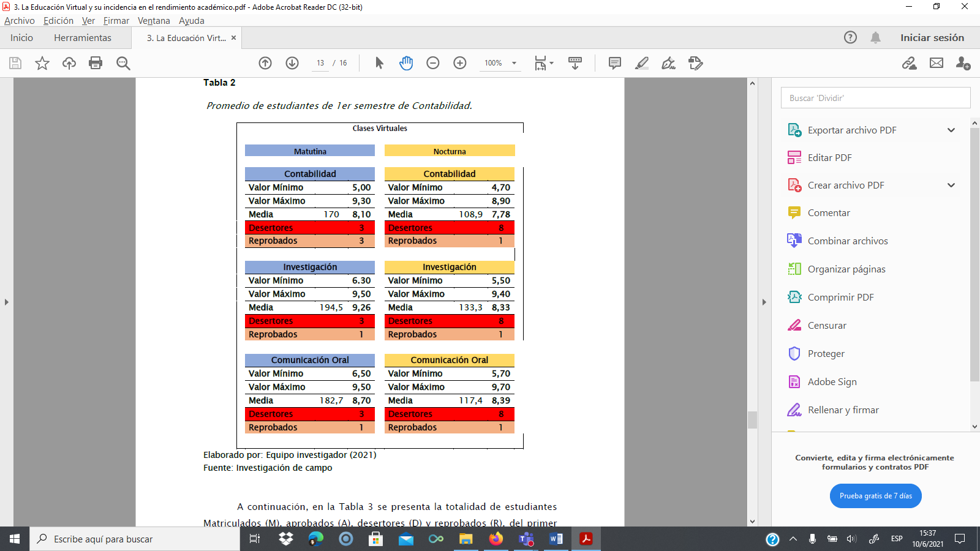Image resolution: width=980 pixels, height=551 pixels.
Task: Go to next page arrow icon
Action: (292, 63)
